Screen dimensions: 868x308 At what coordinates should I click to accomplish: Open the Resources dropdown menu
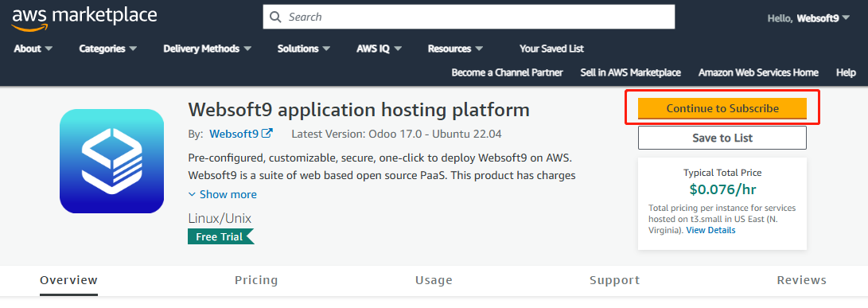tap(456, 49)
